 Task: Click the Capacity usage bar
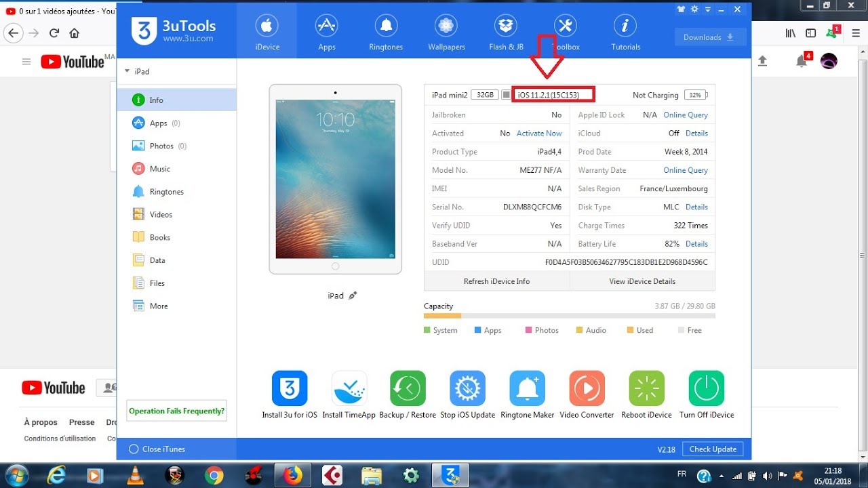pyautogui.click(x=569, y=316)
